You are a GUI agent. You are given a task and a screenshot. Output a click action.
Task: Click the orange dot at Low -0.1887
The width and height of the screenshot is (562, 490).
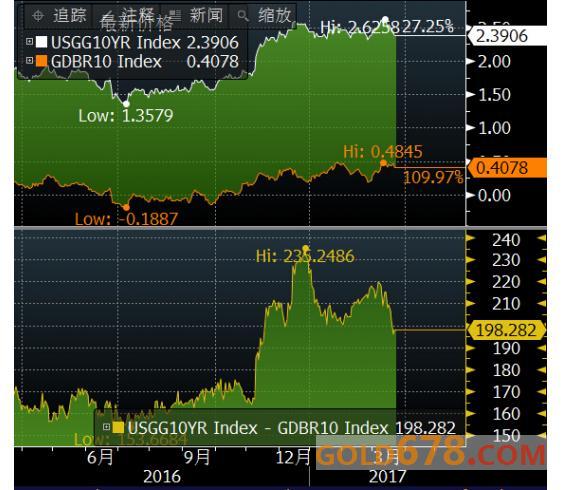[126, 208]
